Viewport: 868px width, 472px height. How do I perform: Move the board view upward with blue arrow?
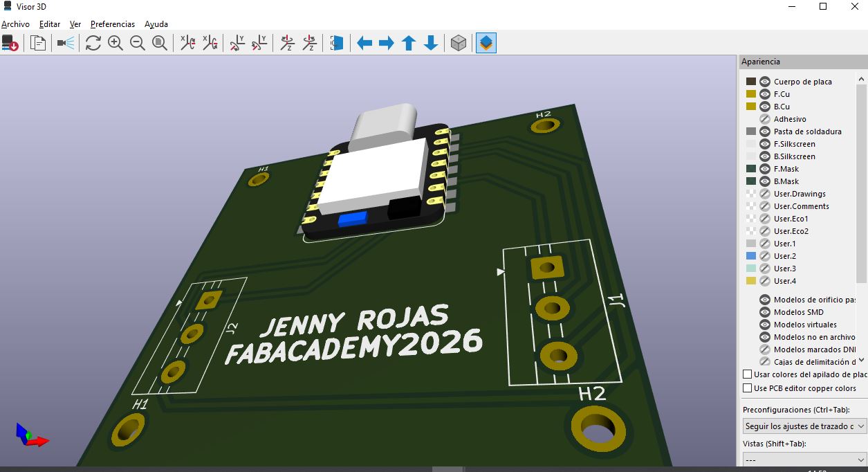[409, 42]
